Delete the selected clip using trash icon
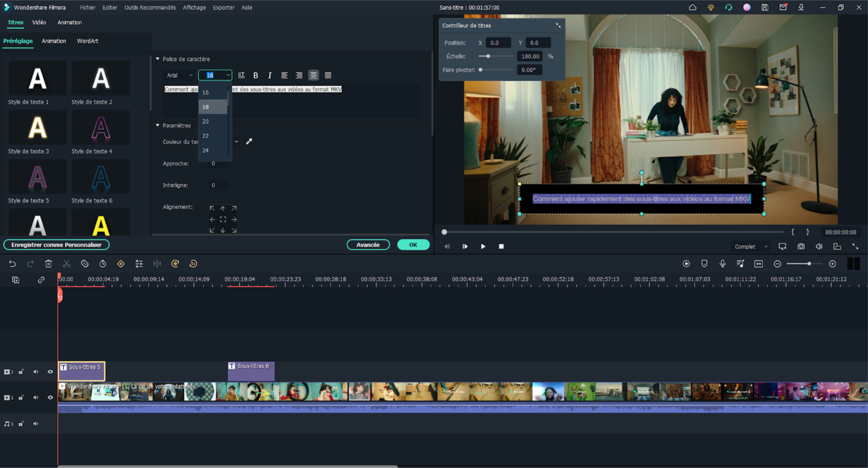The width and height of the screenshot is (868, 468). click(x=48, y=264)
